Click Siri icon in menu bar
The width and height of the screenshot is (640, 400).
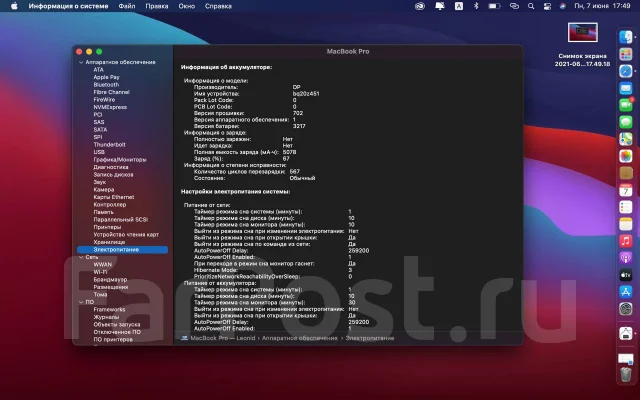563,6
